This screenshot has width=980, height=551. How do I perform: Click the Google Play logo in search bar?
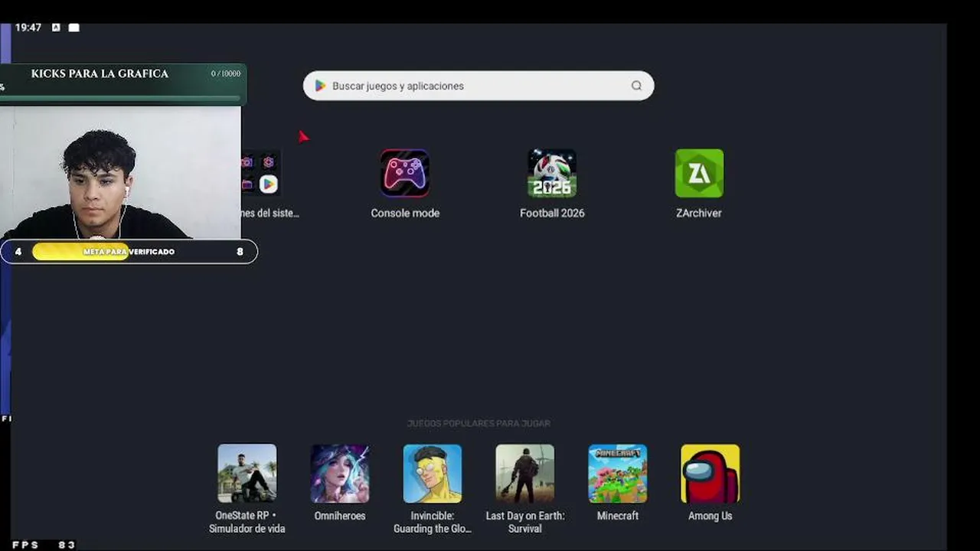point(320,86)
